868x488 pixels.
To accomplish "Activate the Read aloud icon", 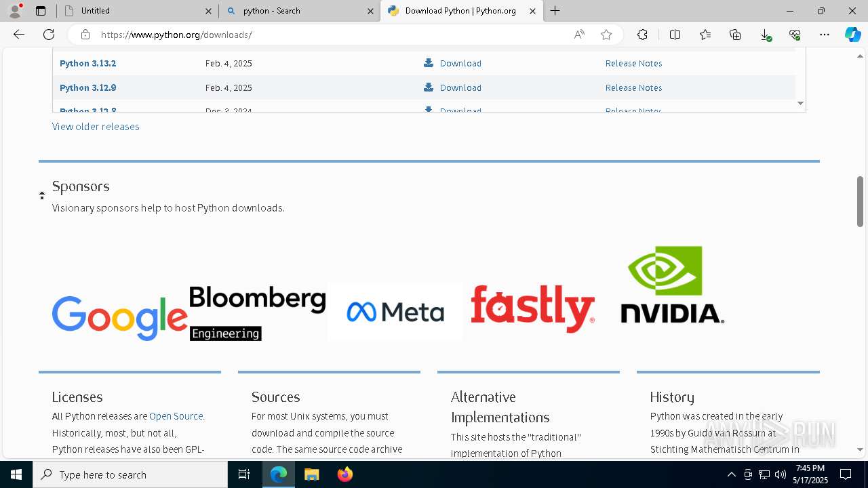I will (579, 35).
